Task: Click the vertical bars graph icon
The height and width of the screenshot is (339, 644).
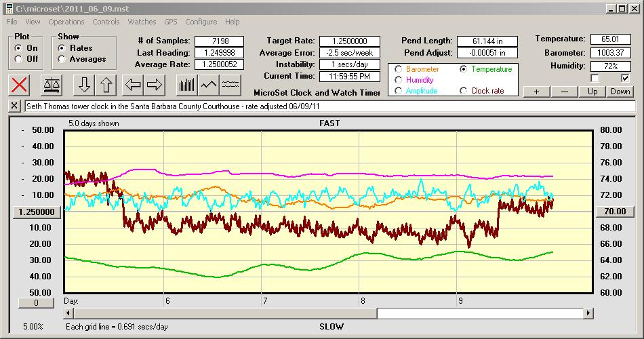Action: (187, 85)
